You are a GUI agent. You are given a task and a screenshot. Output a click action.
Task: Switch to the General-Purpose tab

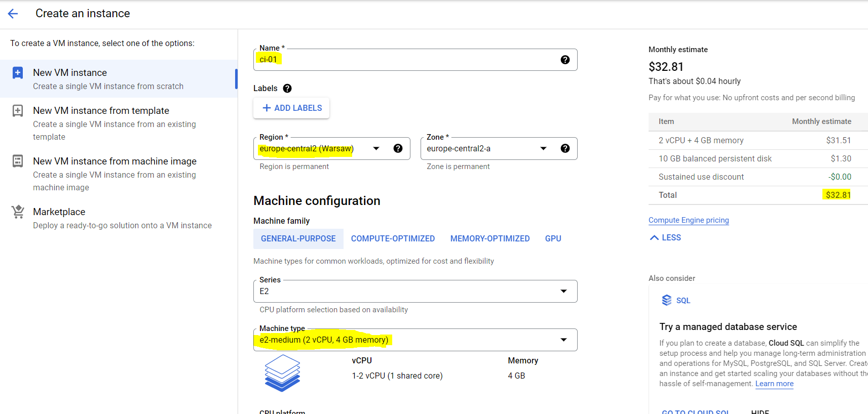click(x=298, y=238)
